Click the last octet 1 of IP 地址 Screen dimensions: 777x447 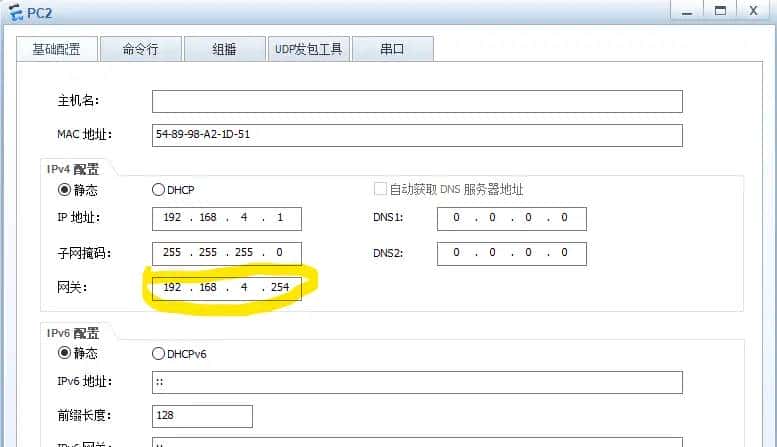(x=280, y=218)
